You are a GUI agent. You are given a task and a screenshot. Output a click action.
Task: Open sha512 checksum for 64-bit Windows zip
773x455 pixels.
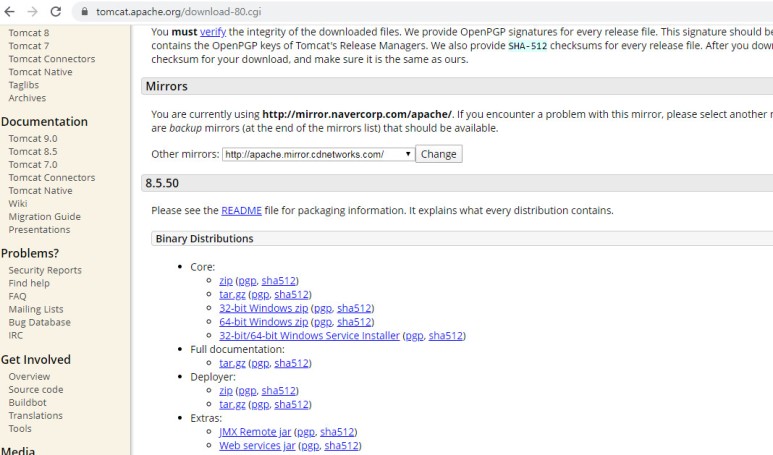354,322
